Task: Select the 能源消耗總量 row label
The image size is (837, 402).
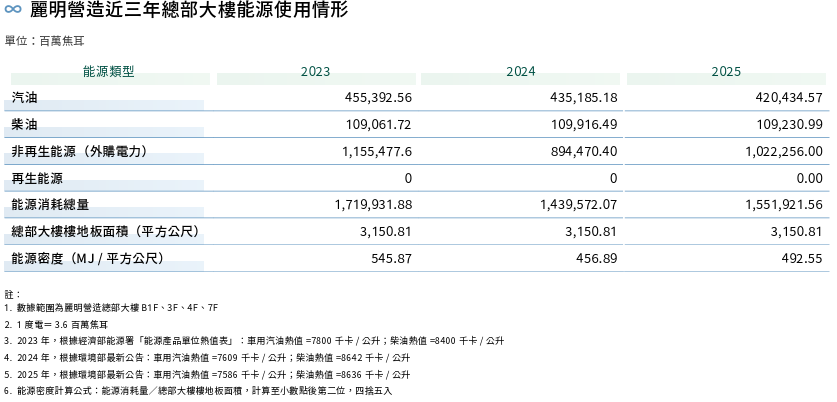Action: (x=50, y=204)
